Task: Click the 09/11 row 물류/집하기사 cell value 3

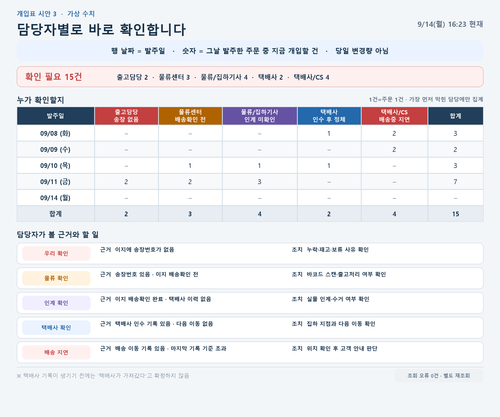Action: point(260,182)
